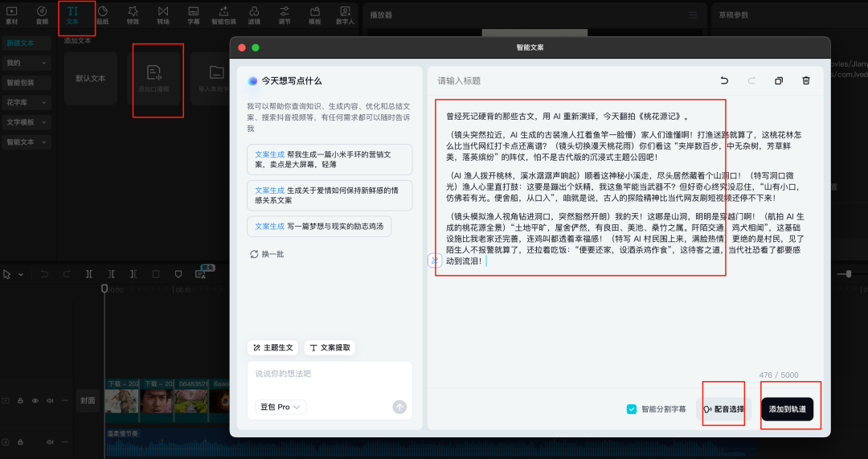
Task: Switch to the 音频 (audio) tab
Action: 42,14
